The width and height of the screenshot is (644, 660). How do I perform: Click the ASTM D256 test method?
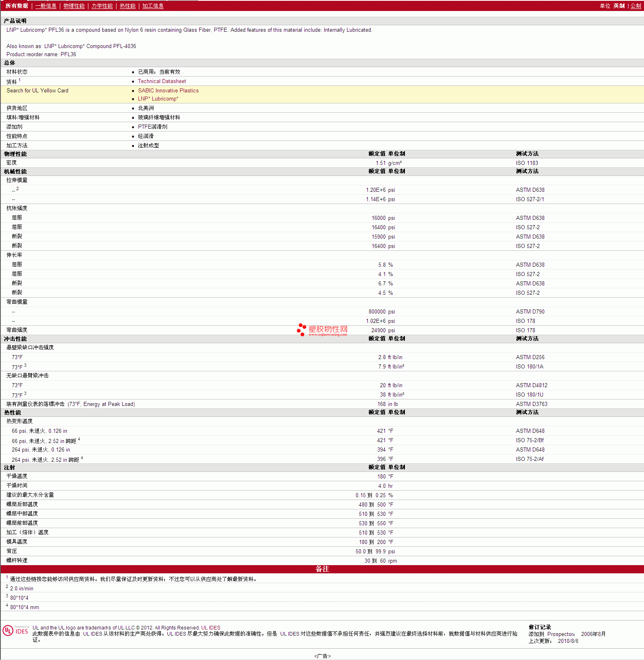530,357
